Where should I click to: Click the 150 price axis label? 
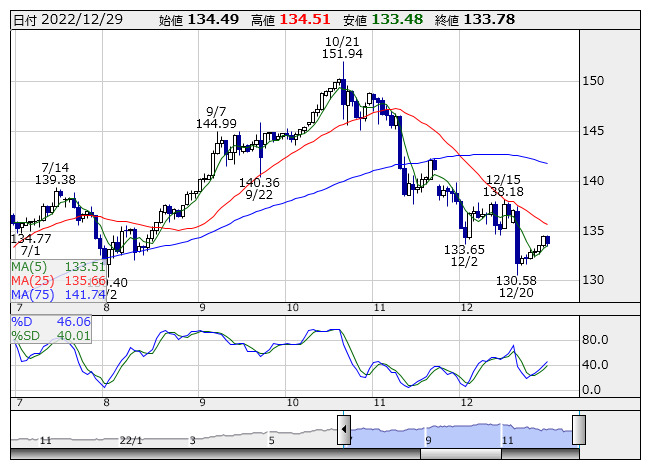point(593,81)
